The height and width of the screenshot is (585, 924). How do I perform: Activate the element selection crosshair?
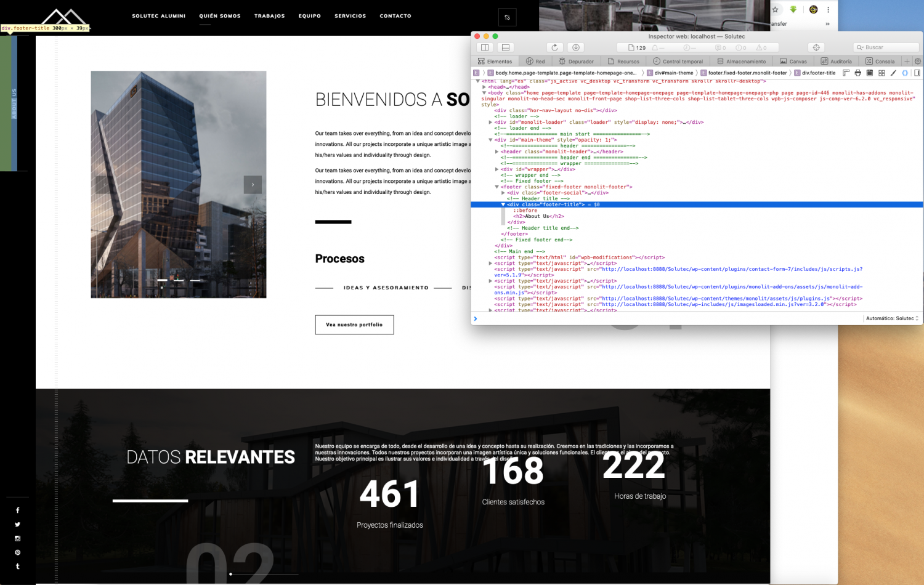[x=816, y=47]
